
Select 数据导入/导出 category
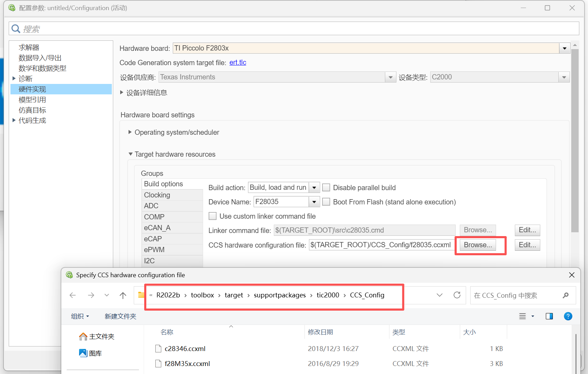click(x=40, y=58)
